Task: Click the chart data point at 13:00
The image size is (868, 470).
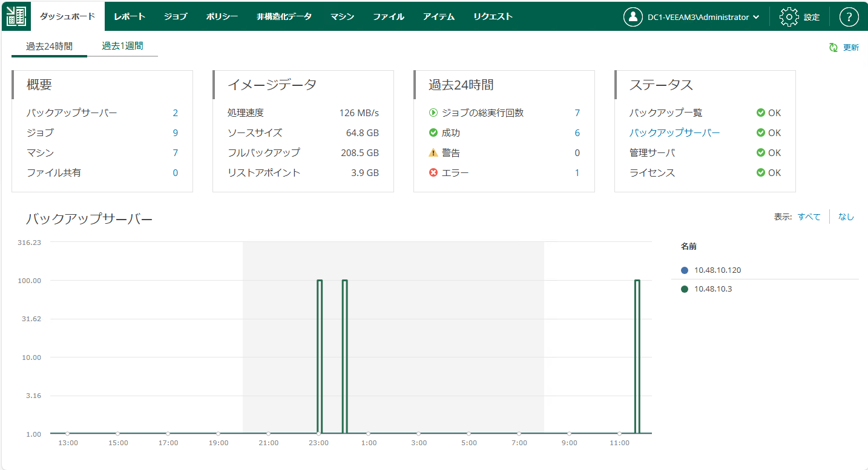Action: click(x=67, y=434)
